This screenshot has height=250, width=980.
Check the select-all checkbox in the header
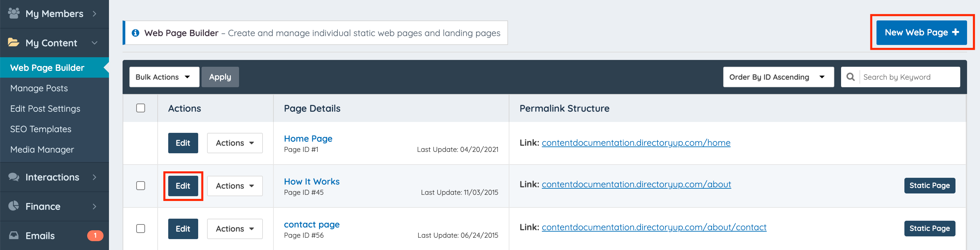tap(140, 108)
